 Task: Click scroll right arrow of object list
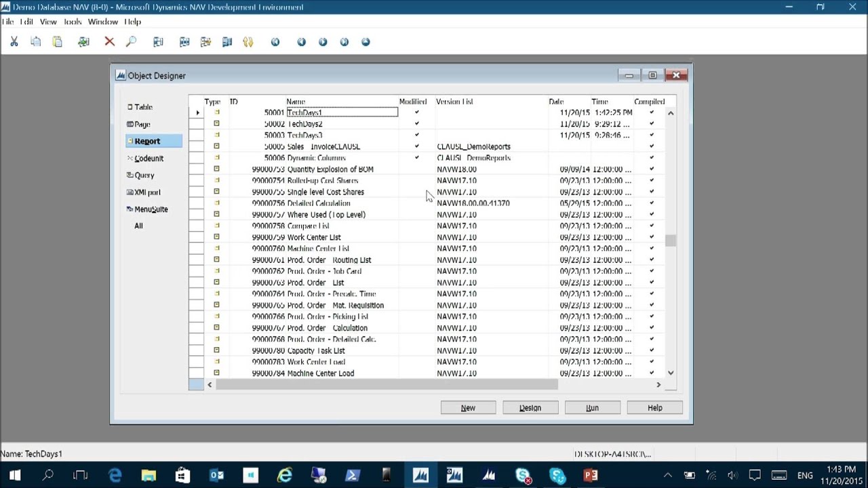658,385
